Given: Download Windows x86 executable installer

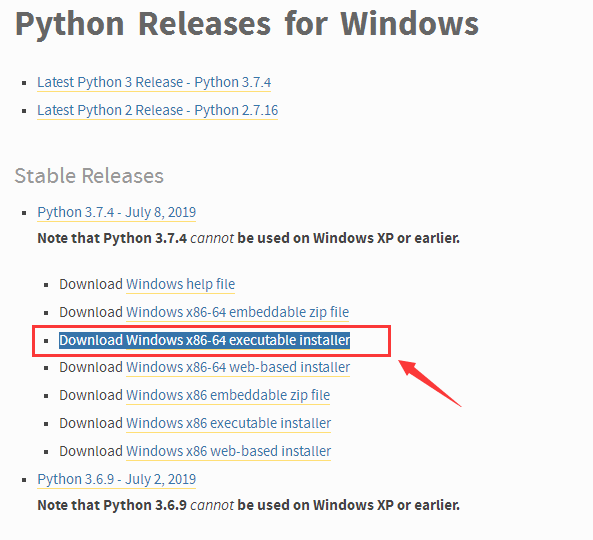Looking at the screenshot, I should coord(228,424).
